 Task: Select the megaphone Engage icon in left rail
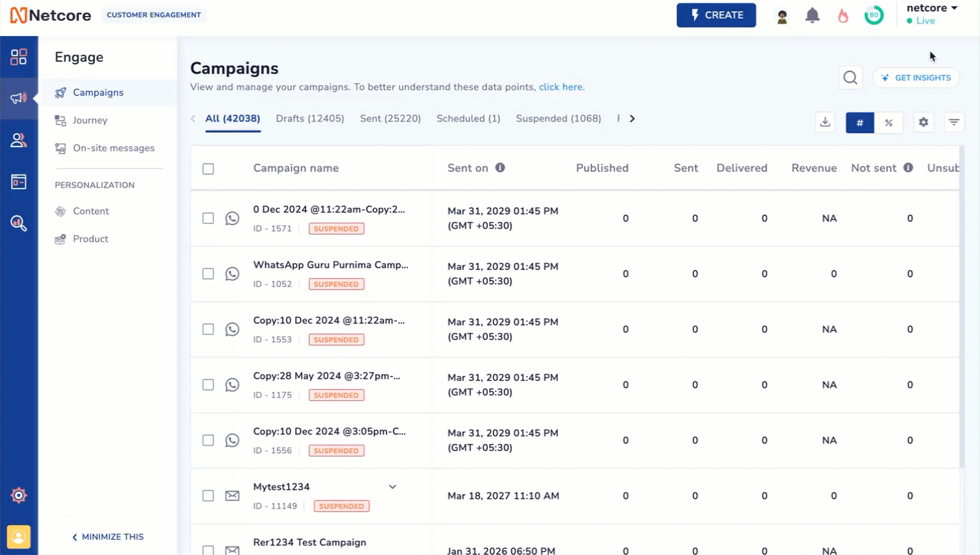point(19,99)
